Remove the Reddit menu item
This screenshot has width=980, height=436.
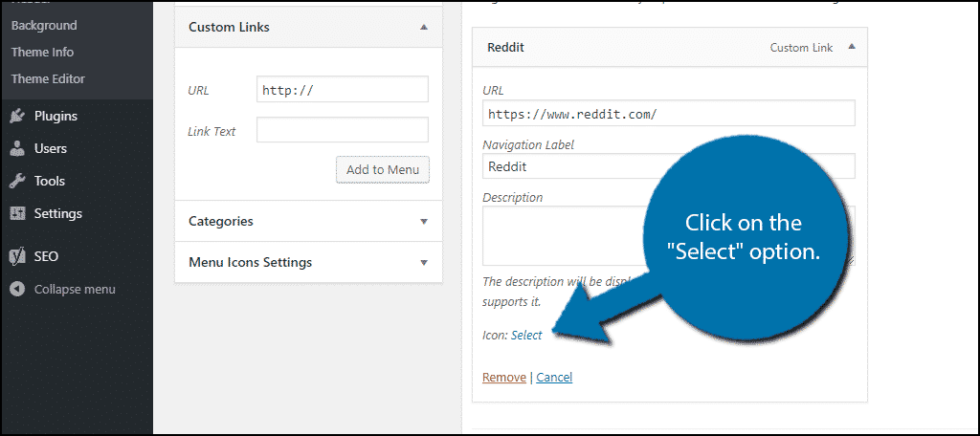[504, 377]
